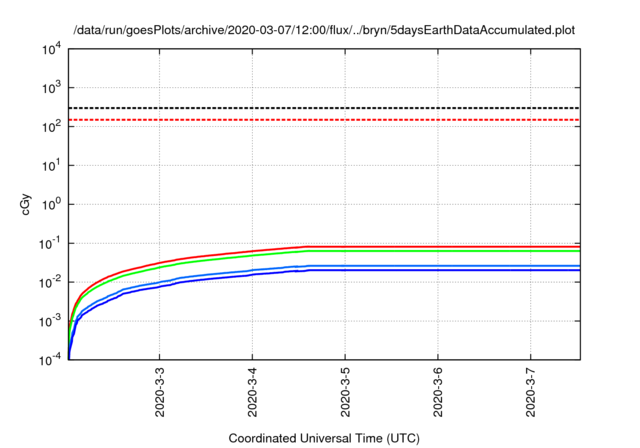The image size is (640, 448).
Task: Click the 10^3 y-axis tick label
Action: [x=51, y=88]
